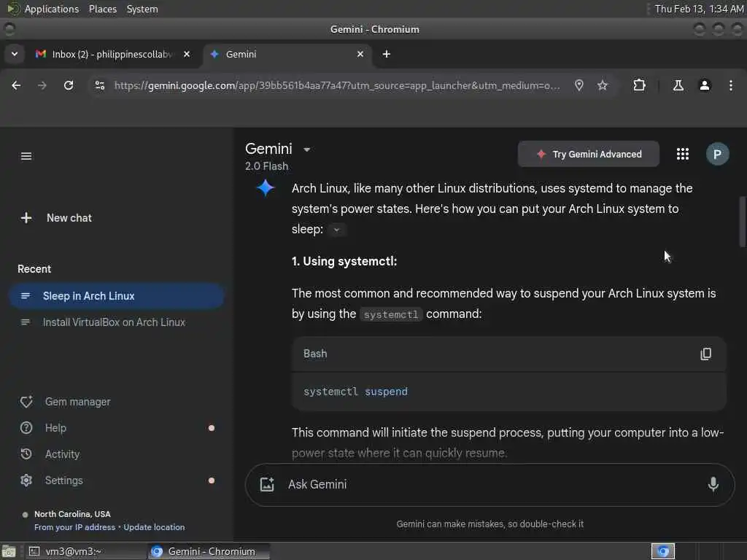The image size is (747, 560).
Task: Reload the Gemini page
Action: pyautogui.click(x=69, y=85)
